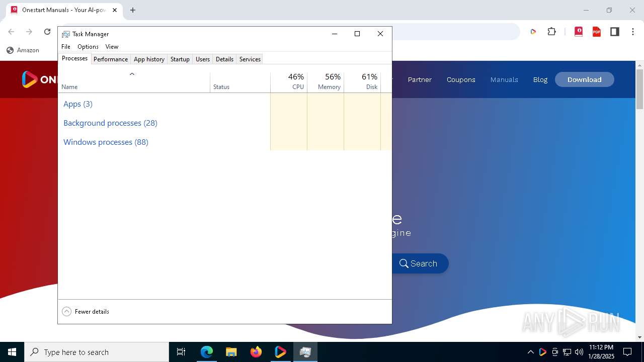
Task: Expand the Apps (3) group
Action: point(78,104)
